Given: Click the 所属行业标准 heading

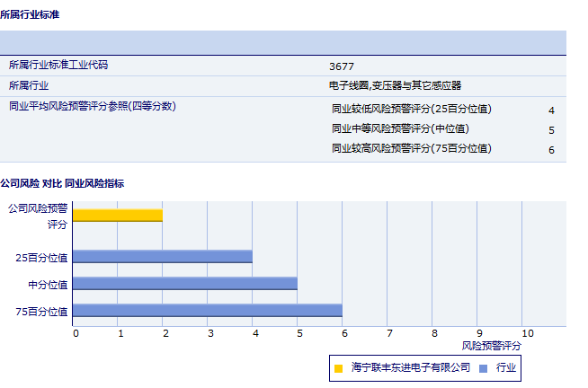Looking at the screenshot, I should [30, 14].
